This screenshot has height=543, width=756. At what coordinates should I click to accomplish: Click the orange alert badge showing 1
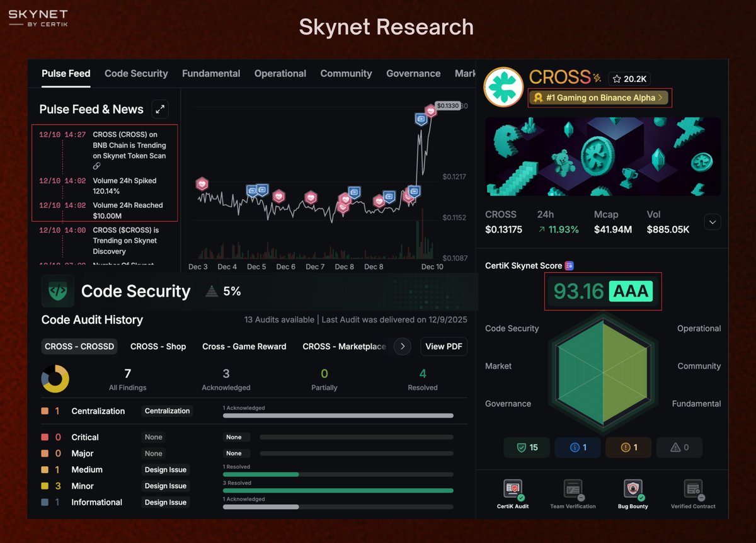[628, 447]
